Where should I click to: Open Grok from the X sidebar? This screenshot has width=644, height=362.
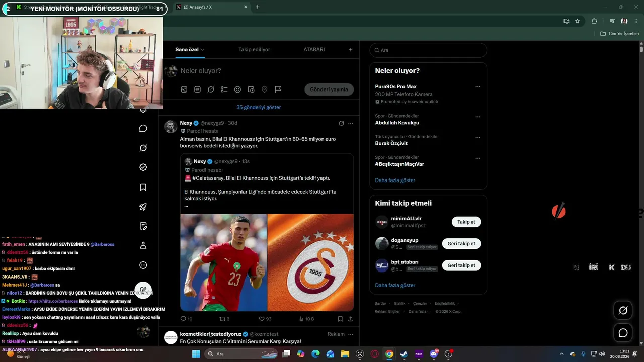(x=143, y=148)
